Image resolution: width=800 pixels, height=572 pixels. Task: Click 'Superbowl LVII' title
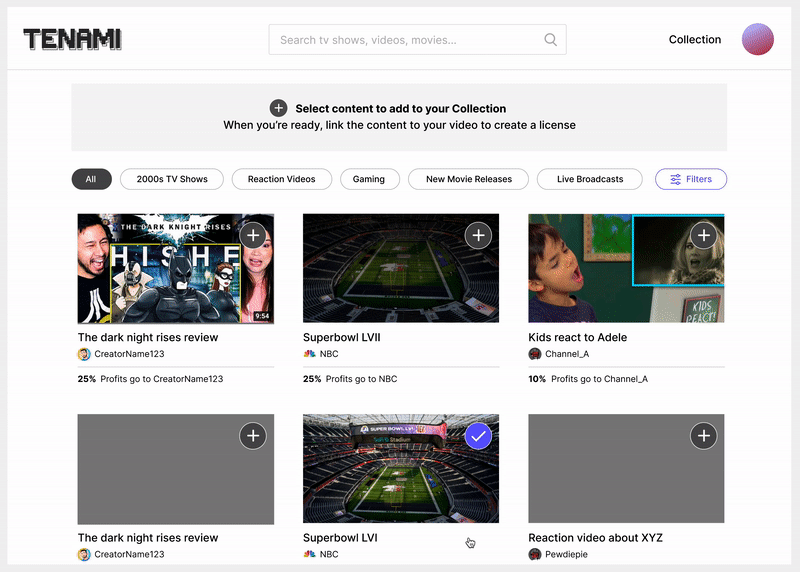342,337
